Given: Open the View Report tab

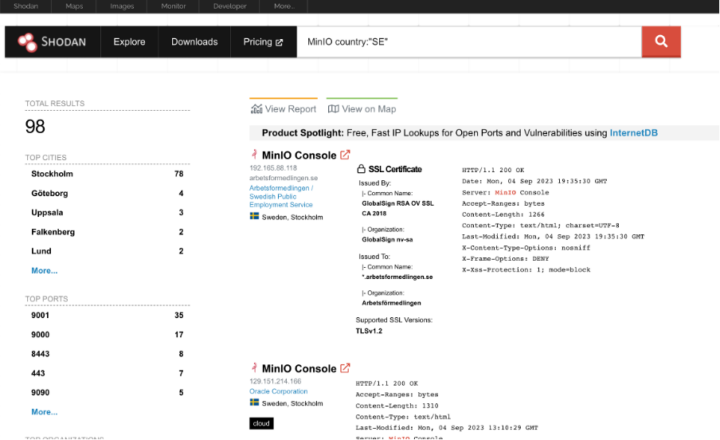Looking at the screenshot, I should click(x=283, y=109).
